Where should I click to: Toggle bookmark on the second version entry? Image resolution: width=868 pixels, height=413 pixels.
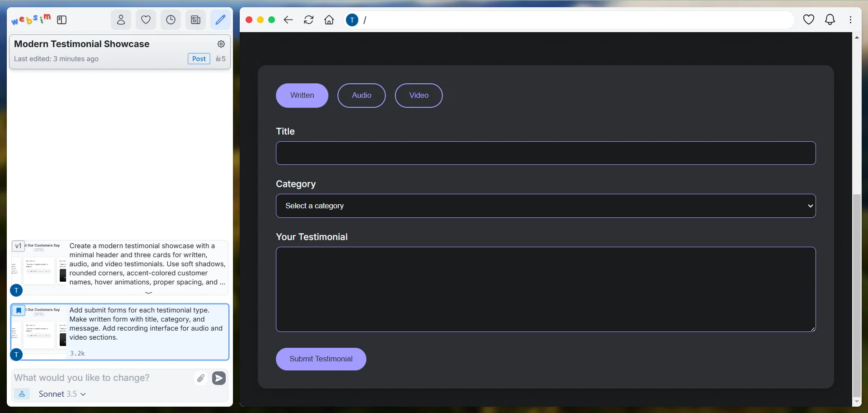point(19,311)
